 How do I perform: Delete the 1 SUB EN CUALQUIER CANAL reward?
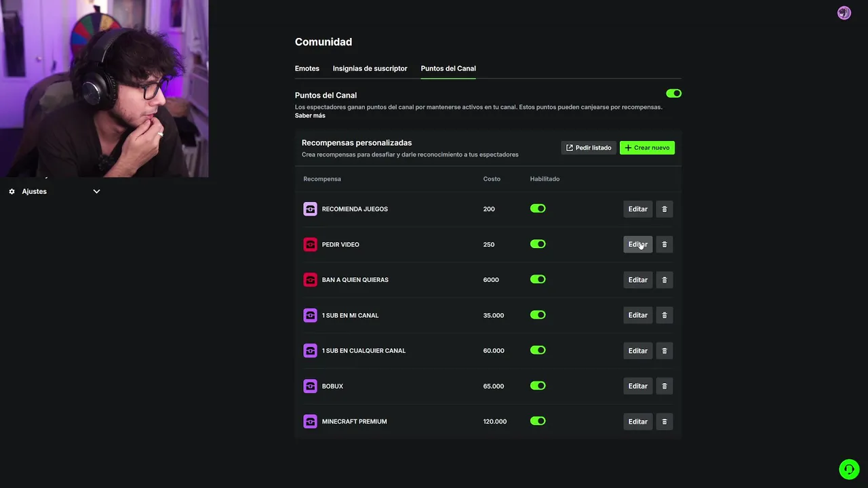point(665,350)
